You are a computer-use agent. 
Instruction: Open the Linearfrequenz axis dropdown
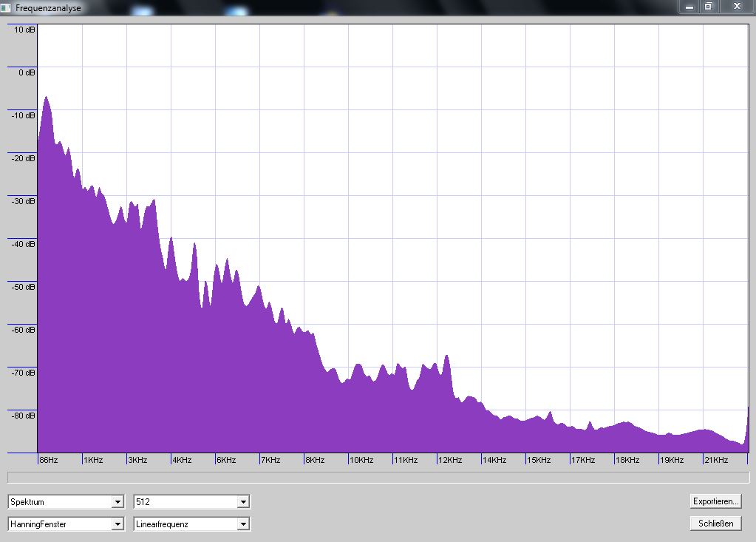pos(191,524)
